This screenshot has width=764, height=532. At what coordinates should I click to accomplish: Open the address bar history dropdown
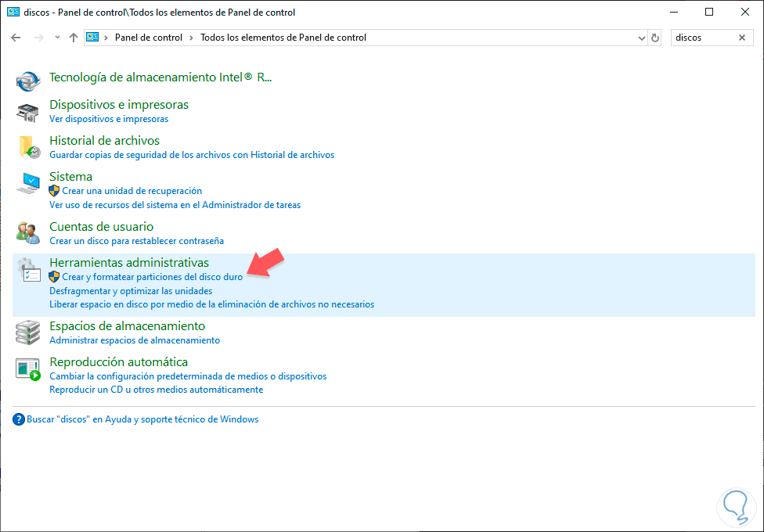pos(640,38)
